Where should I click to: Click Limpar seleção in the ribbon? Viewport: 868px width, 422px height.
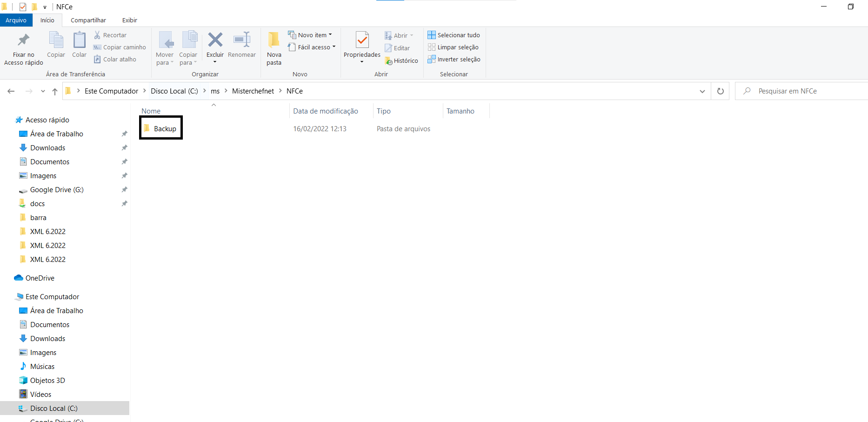click(453, 47)
